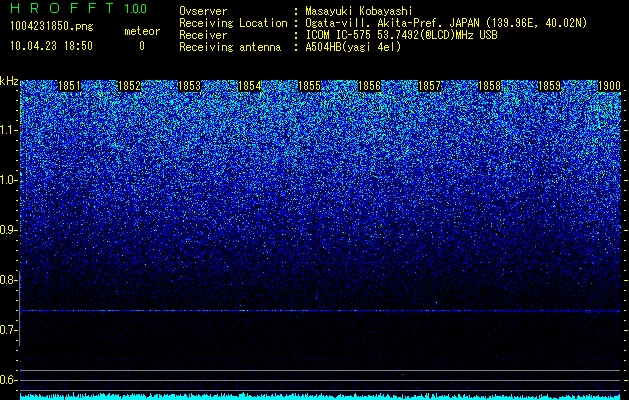
Task: Select the 1852 time marker
Action: tap(129, 86)
